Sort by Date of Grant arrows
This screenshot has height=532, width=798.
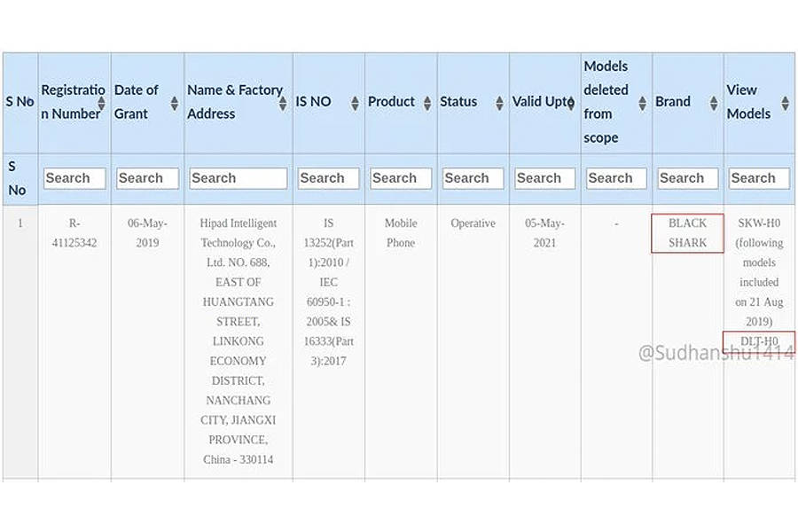[175, 104]
